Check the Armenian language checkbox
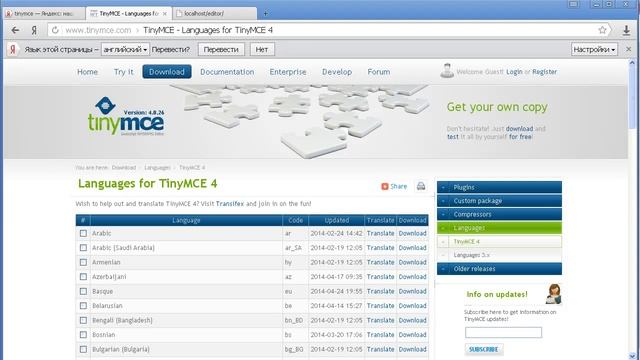This screenshot has width=640, height=360. click(x=83, y=262)
